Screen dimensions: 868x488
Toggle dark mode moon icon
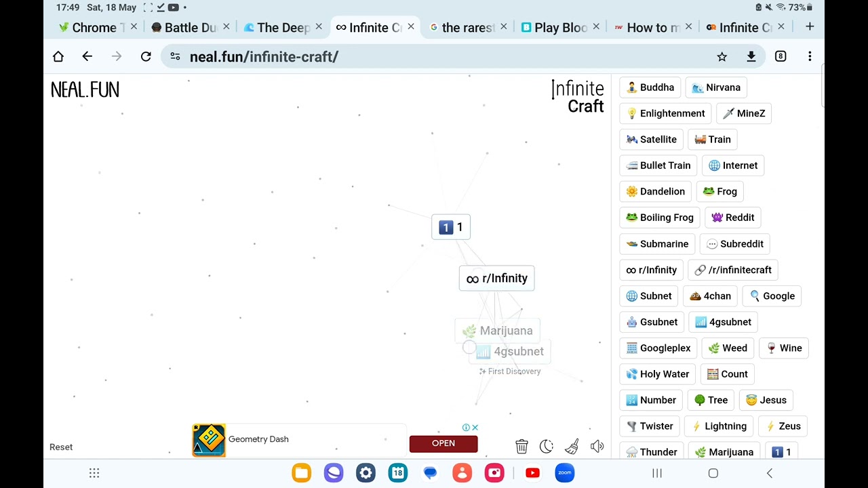pos(547,446)
